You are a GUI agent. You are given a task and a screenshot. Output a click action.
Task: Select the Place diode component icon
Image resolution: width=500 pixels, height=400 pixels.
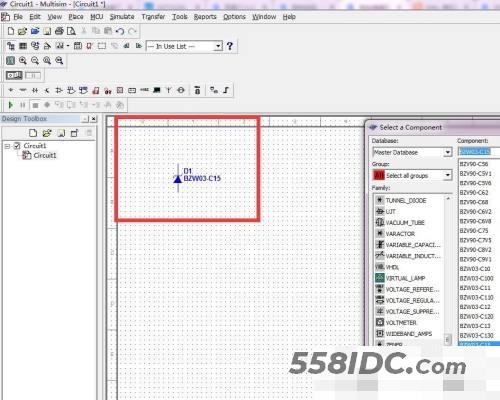(35, 90)
